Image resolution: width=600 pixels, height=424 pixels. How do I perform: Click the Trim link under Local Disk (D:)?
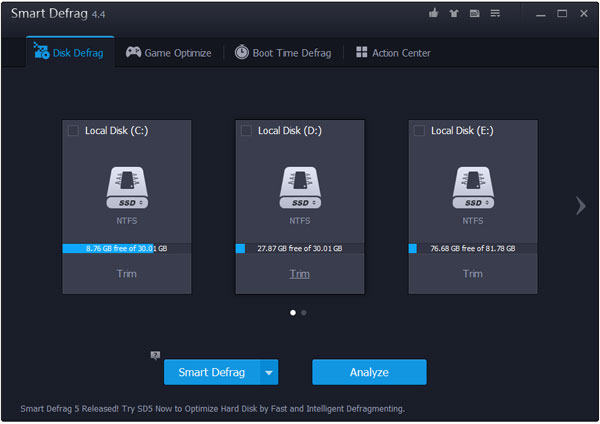click(300, 273)
